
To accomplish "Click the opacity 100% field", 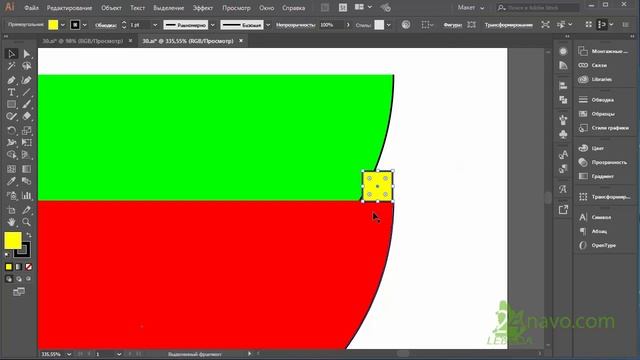I will [x=332, y=25].
